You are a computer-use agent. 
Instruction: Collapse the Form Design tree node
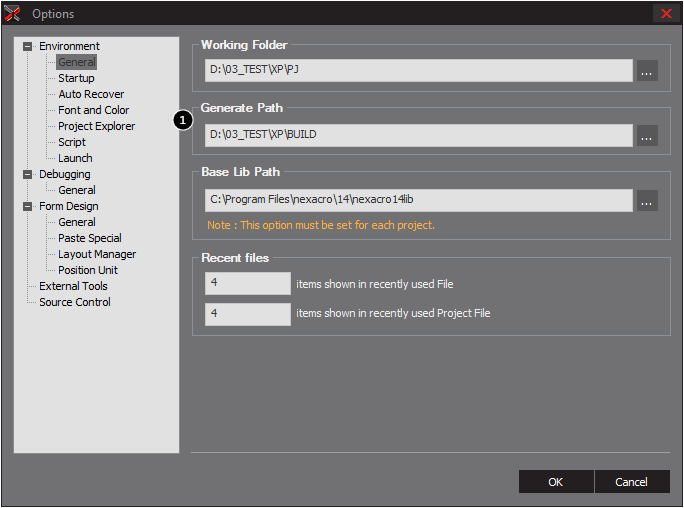coord(28,206)
